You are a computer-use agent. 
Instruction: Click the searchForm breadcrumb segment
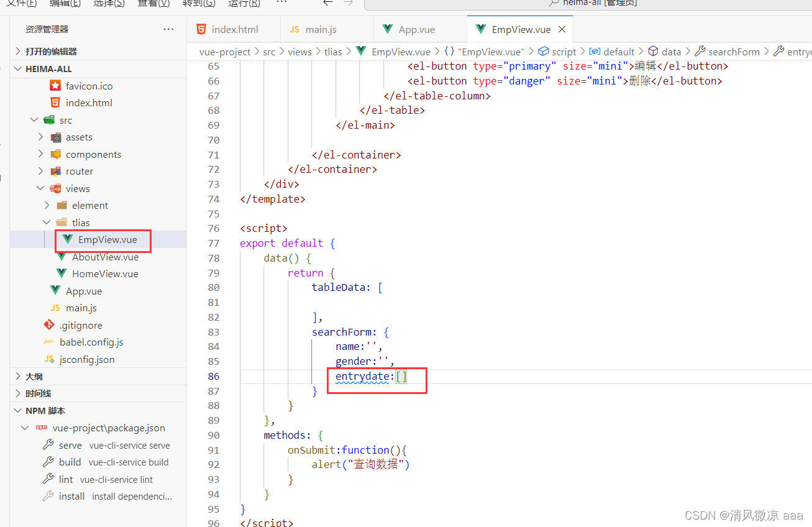(x=727, y=52)
